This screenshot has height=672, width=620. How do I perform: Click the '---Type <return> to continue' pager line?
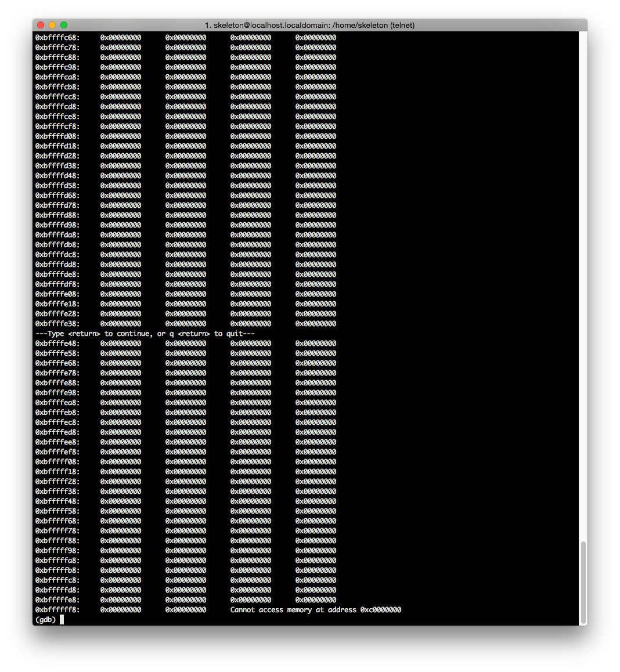145,334
